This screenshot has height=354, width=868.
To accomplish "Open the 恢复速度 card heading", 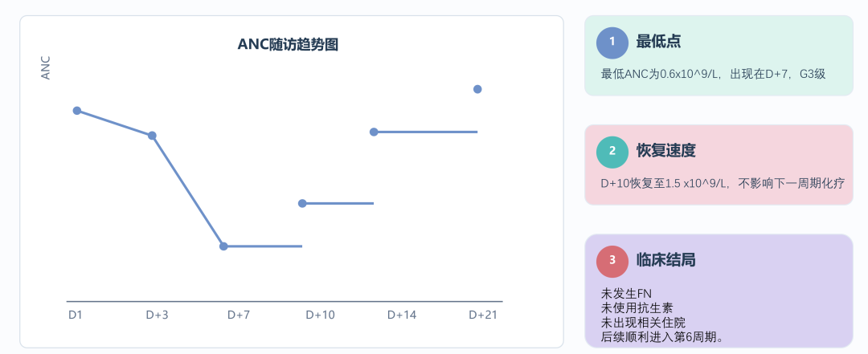I will [666, 150].
